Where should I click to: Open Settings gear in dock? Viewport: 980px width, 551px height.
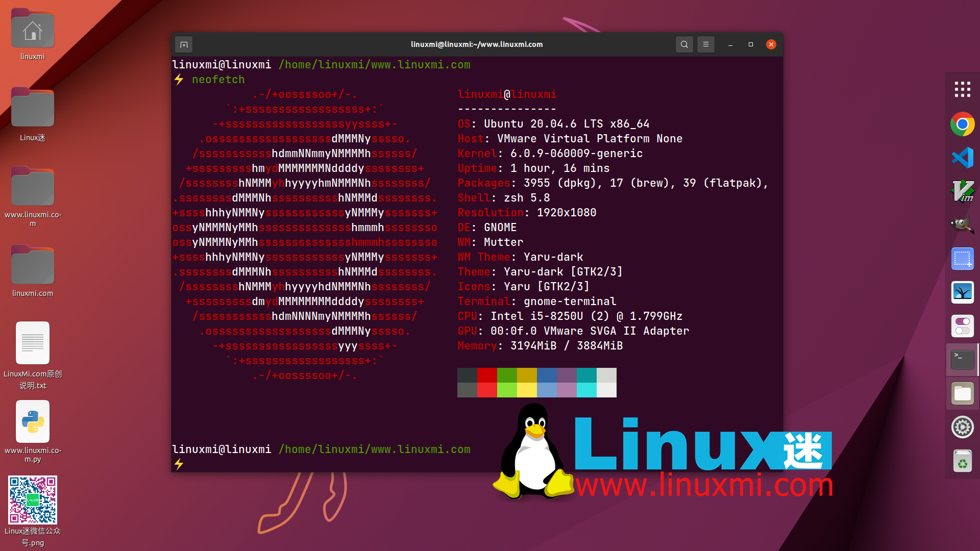pos(962,427)
